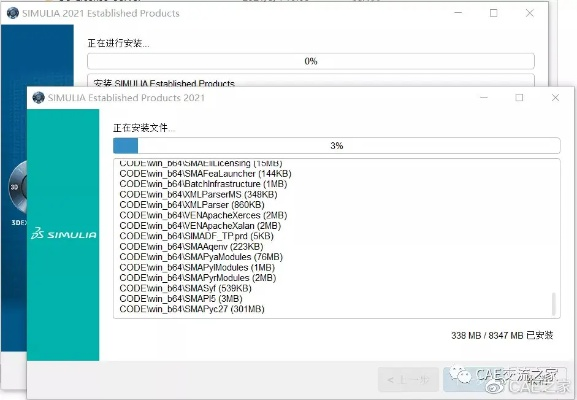Click the 正在安装文件 status label

tap(144, 128)
